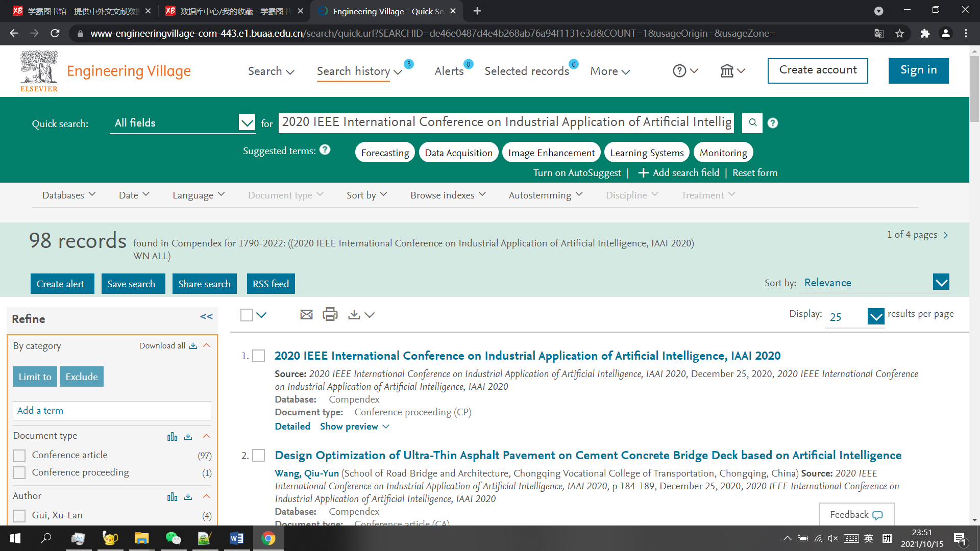Open the institution building icon menu
The width and height of the screenshot is (980, 551).
point(727,71)
